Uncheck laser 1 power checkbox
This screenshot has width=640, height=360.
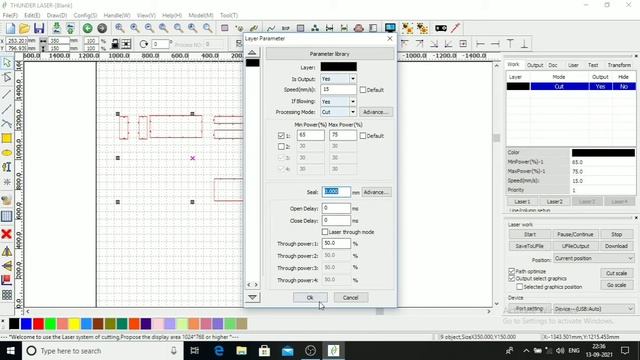281,136
